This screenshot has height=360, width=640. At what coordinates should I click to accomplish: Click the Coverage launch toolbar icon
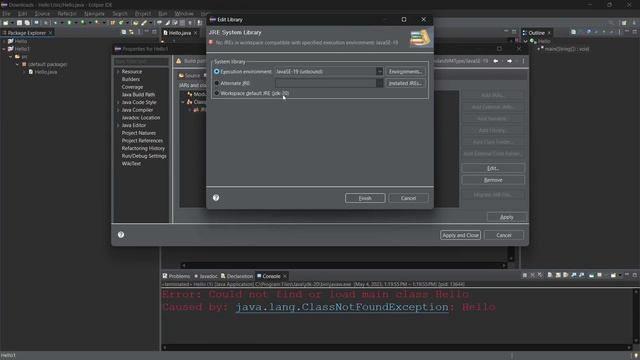tap(82, 22)
